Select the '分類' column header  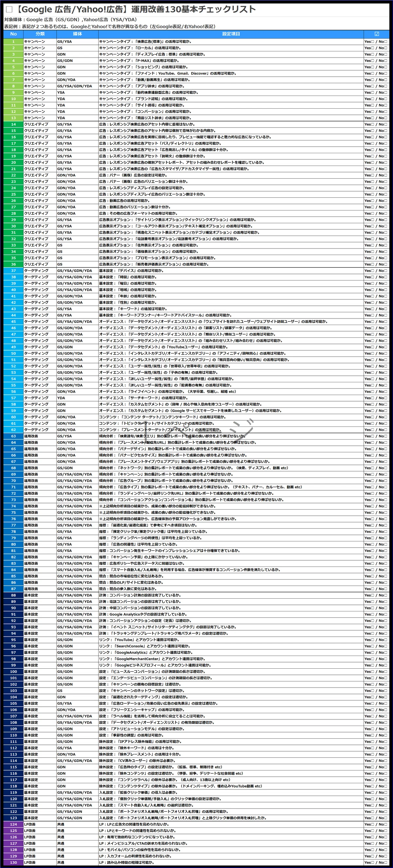(x=40, y=34)
